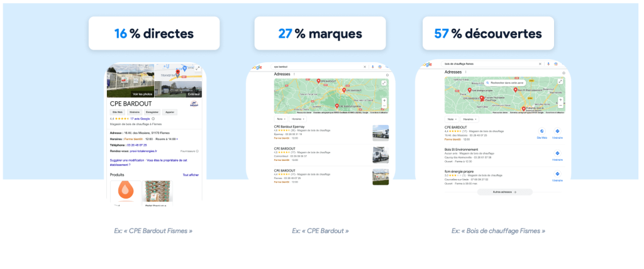Viewport: 644px width, 269px height.
Task: Open the Extérieur photo thumbnail
Action: coord(178,89)
